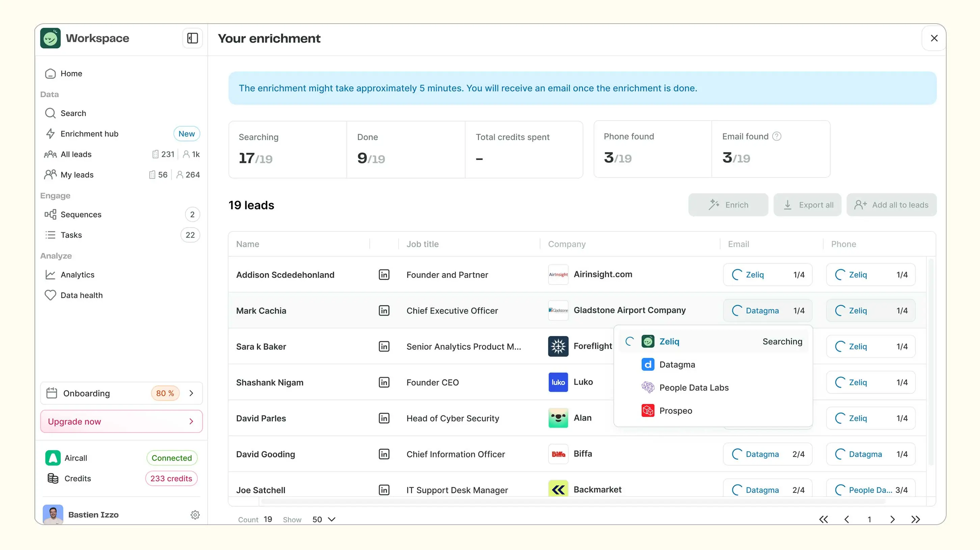
Task: Go to the next page arrow
Action: click(x=893, y=519)
